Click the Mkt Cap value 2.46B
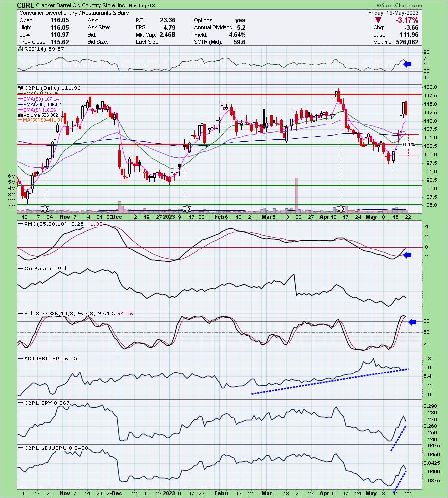The image size is (448, 498). pos(167,35)
